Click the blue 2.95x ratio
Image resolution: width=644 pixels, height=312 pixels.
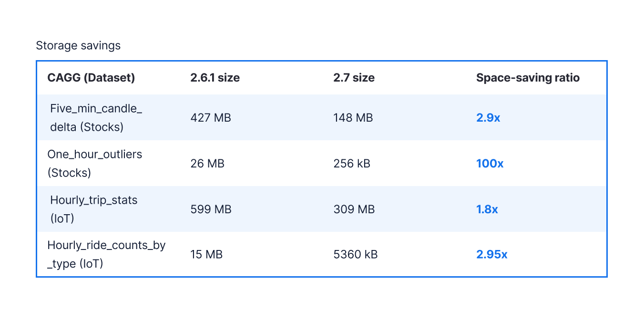(491, 255)
